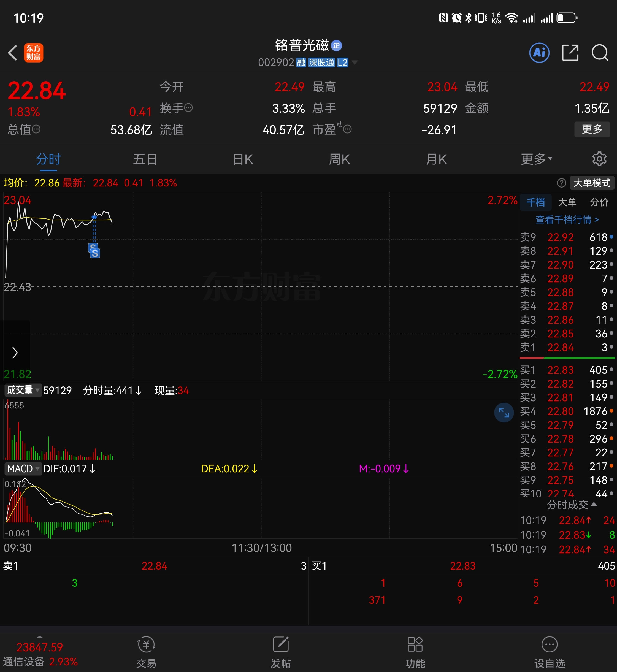Select the 大单 order tab
Screen dimensions: 617x672
pos(567,202)
